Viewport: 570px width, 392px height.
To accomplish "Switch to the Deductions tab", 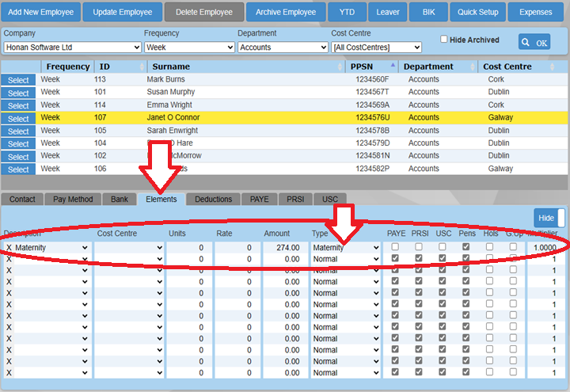I will [x=213, y=199].
